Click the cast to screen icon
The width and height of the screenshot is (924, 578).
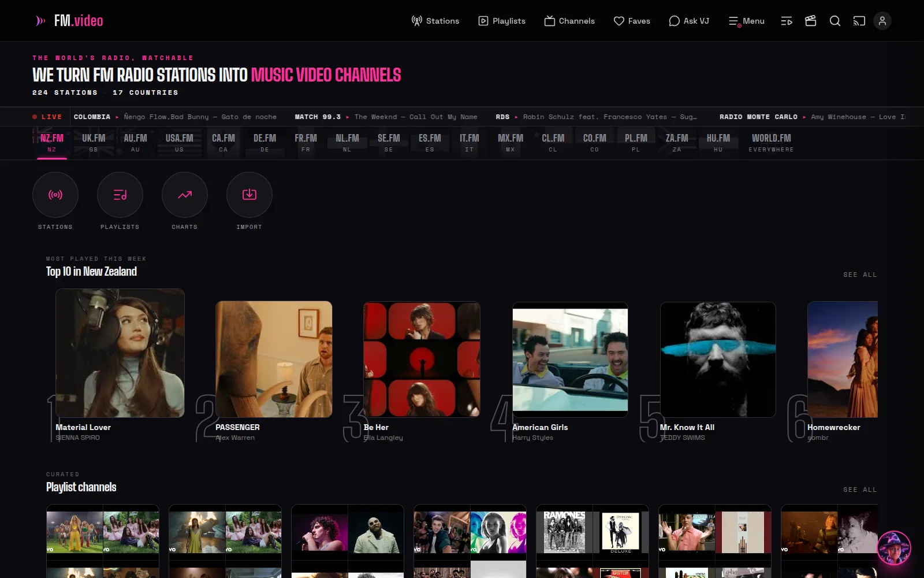coord(859,21)
